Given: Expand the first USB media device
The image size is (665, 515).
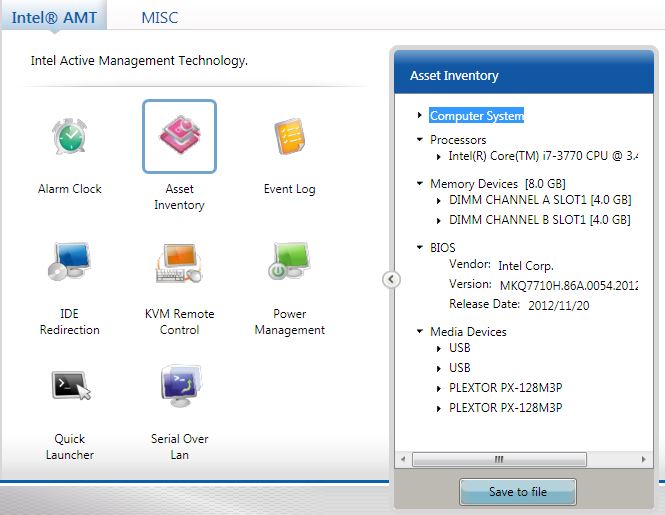Looking at the screenshot, I should 439,349.
